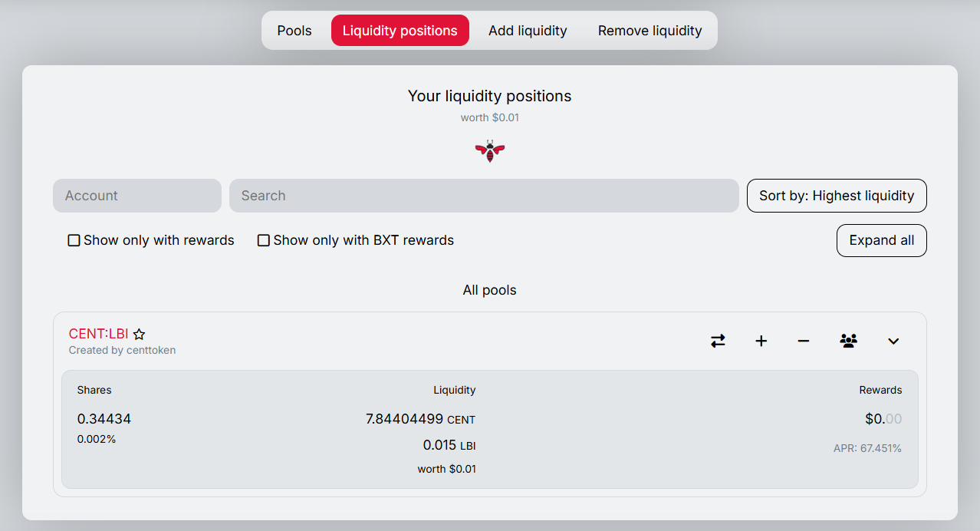The width and height of the screenshot is (980, 531).
Task: Open the CENT:LBI pool link
Action: (98, 334)
